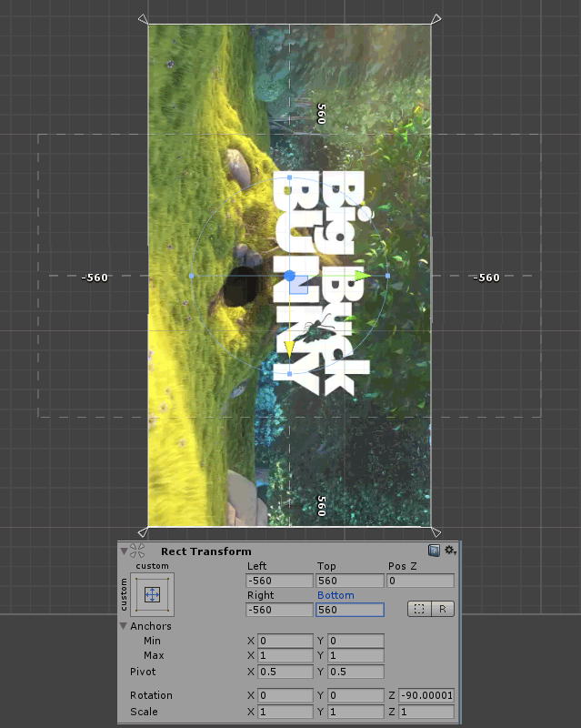The width and height of the screenshot is (581, 728).
Task: Click the Anchors Max X field
Action: pos(285,655)
